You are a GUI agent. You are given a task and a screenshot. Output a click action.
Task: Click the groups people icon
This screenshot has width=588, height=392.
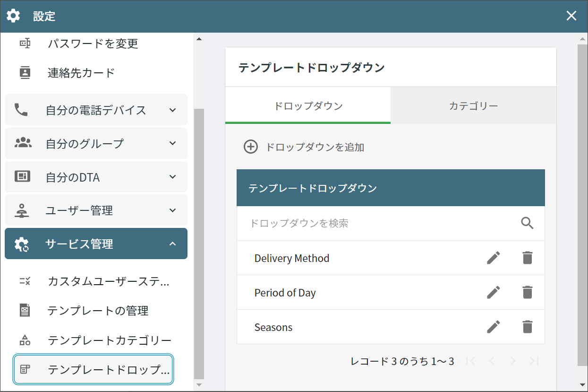tap(23, 143)
